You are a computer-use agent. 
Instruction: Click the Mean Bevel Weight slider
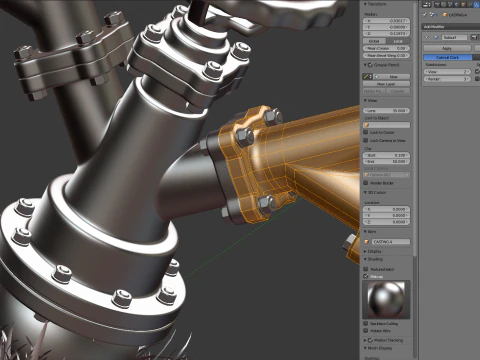coord(386,55)
